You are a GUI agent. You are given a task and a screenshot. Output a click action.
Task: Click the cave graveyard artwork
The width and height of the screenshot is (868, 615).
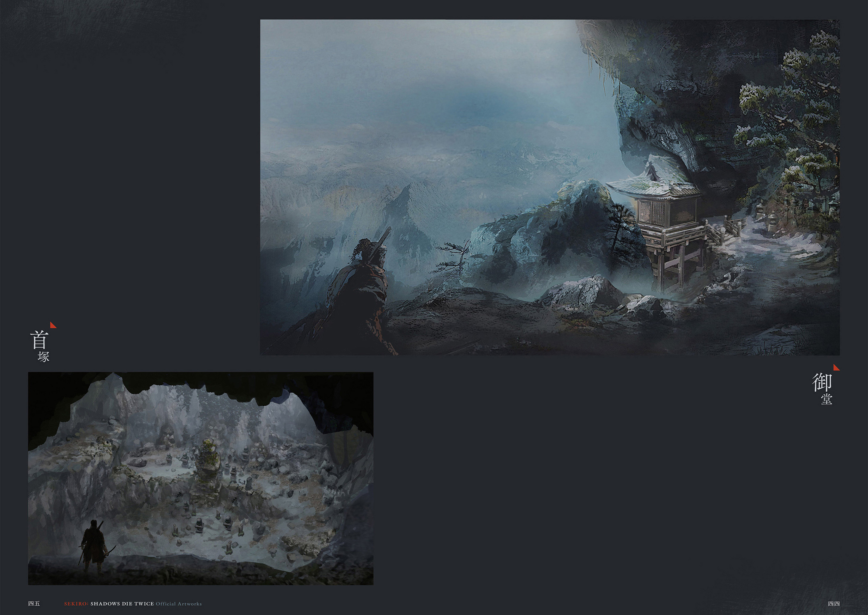[201, 478]
